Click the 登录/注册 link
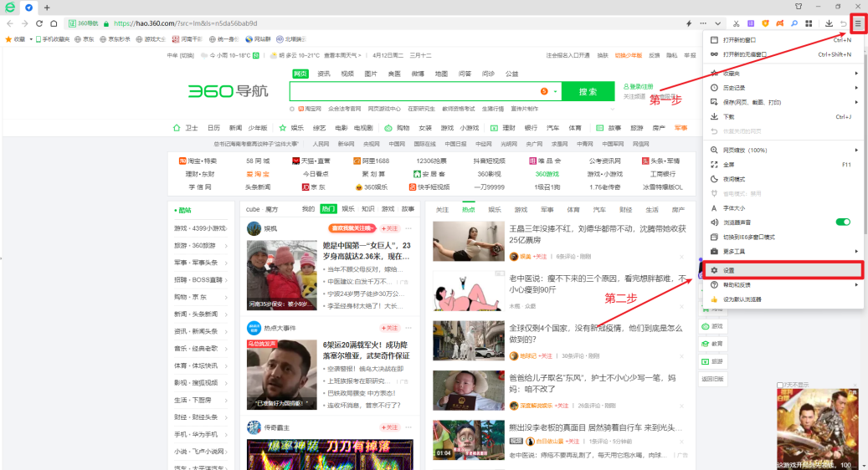The height and width of the screenshot is (470, 868). pos(639,86)
